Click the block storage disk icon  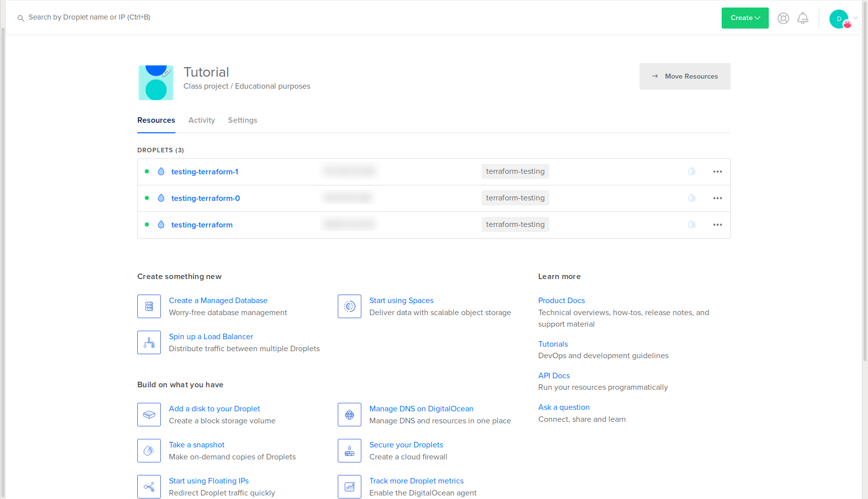pyautogui.click(x=149, y=414)
